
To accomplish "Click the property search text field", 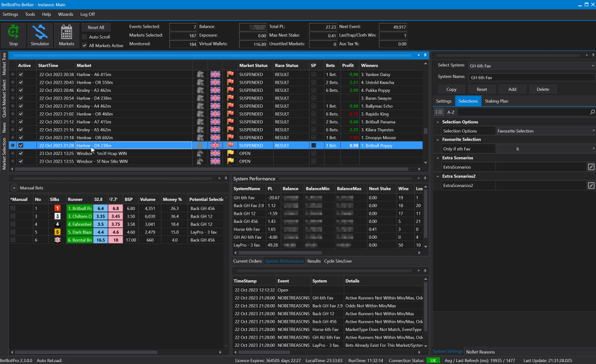I will (x=522, y=113).
